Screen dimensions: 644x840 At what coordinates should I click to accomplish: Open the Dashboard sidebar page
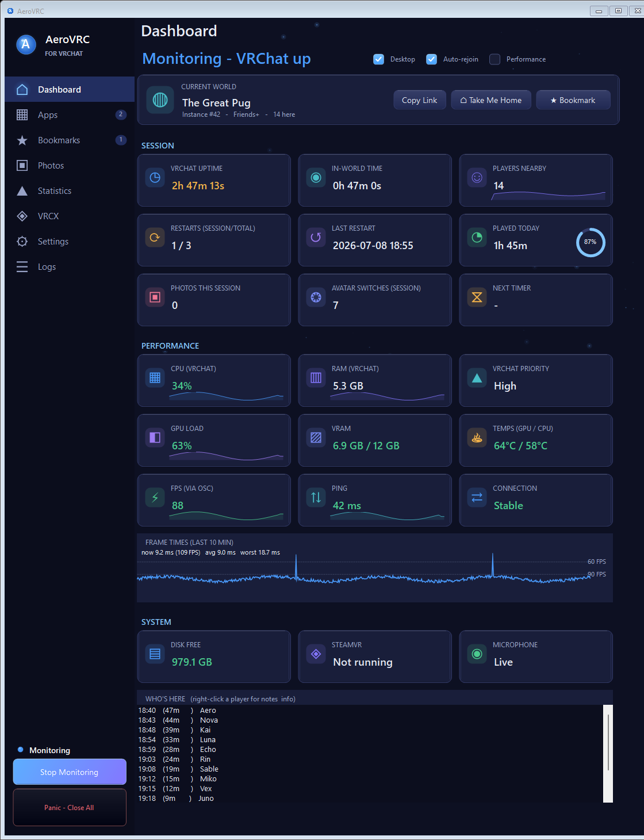point(70,89)
